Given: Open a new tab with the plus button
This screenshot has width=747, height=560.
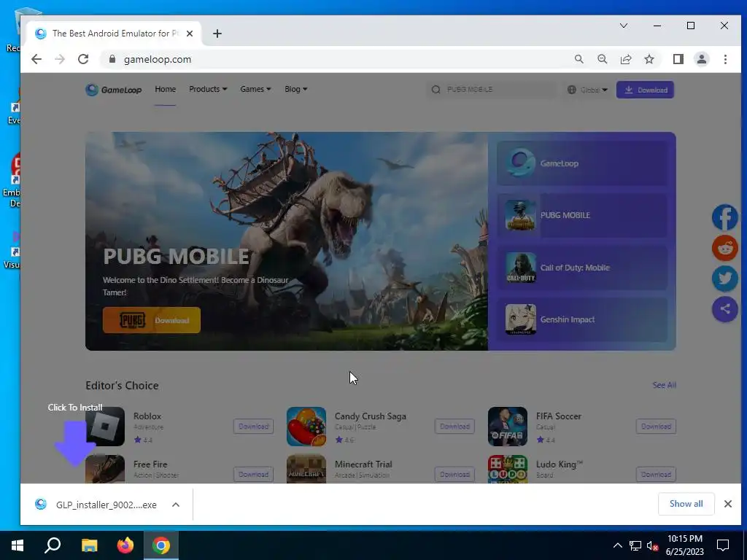Looking at the screenshot, I should click(217, 34).
